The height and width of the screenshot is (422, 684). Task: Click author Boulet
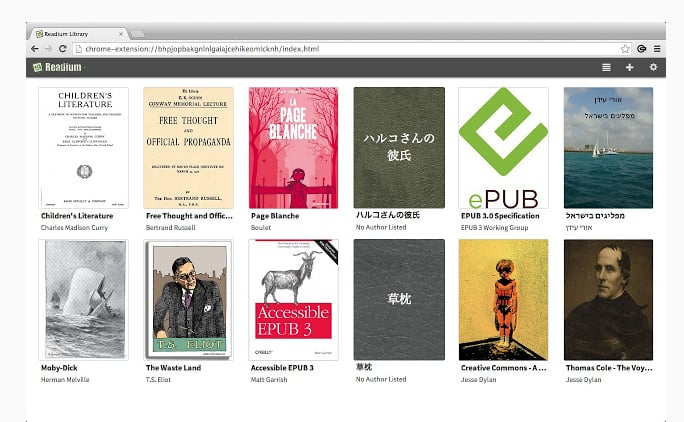click(x=261, y=227)
